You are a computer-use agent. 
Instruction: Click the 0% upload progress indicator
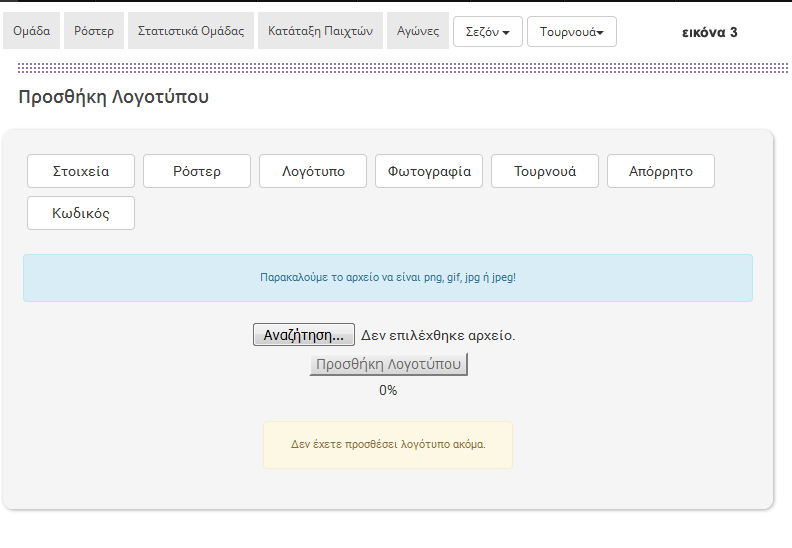coord(388,390)
